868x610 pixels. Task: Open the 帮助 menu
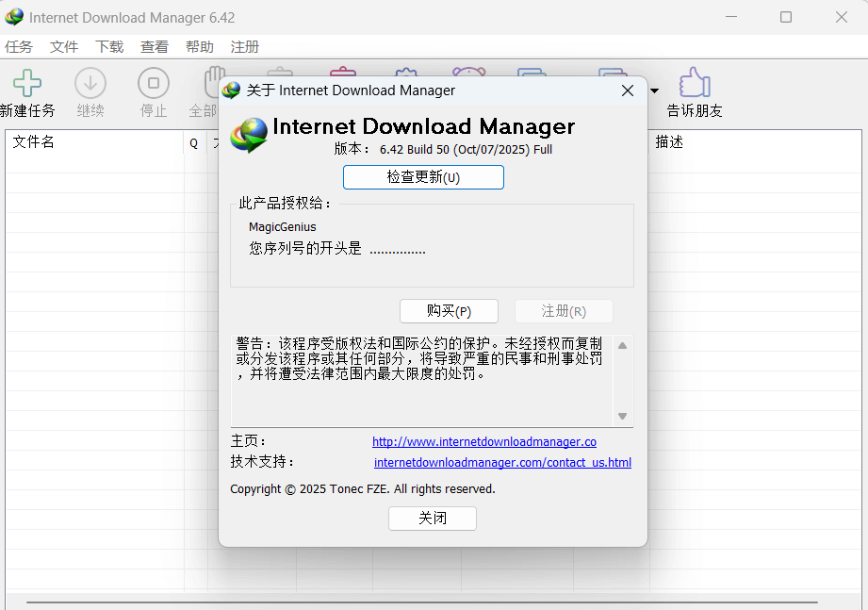(199, 46)
